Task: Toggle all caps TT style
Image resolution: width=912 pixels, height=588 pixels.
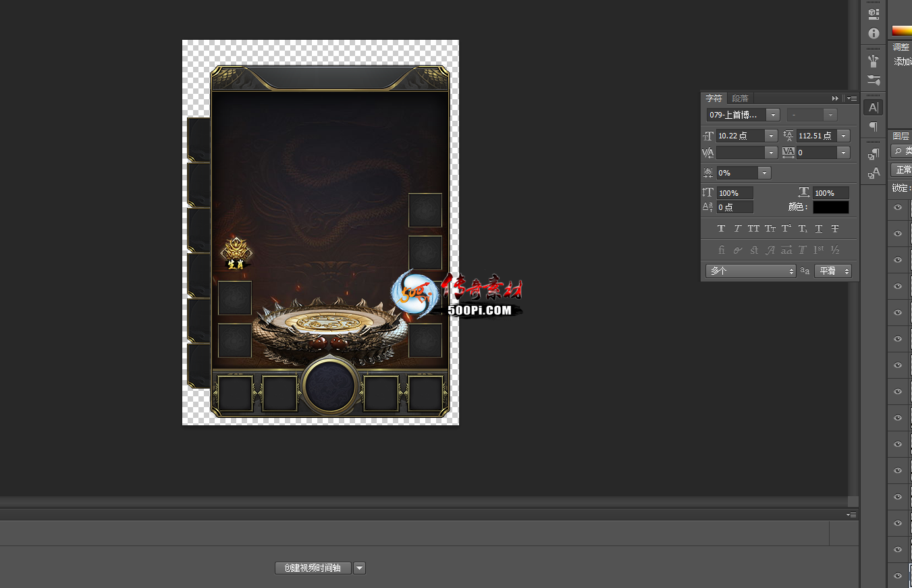Action: pos(753,229)
